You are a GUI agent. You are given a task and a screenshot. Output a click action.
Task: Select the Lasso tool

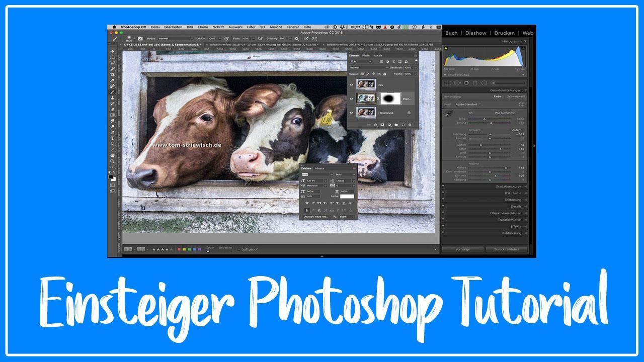[x=112, y=63]
